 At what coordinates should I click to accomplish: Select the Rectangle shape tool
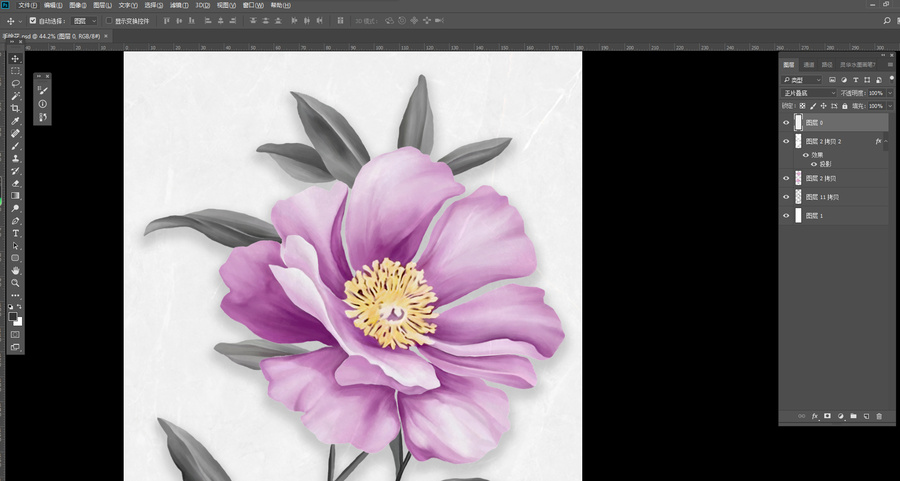click(15, 258)
